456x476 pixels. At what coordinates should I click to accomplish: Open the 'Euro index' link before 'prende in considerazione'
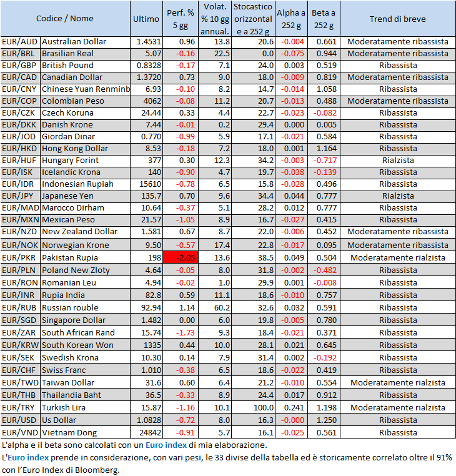click(28, 457)
